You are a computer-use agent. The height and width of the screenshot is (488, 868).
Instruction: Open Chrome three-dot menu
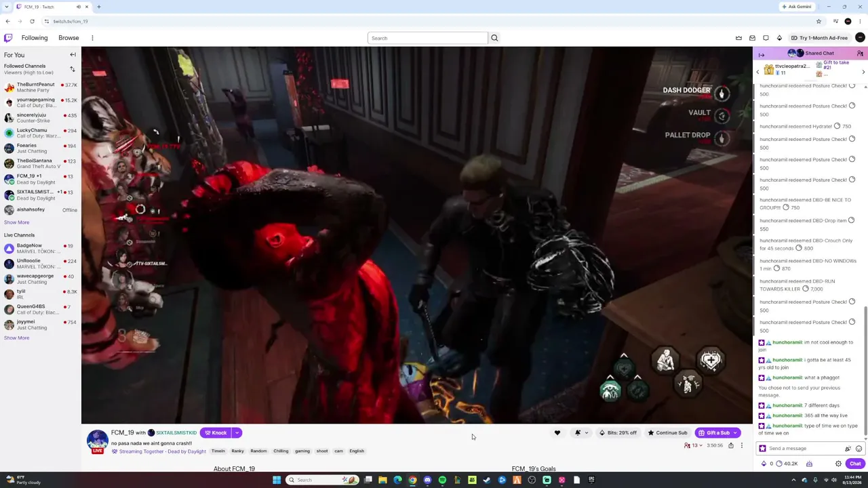tap(860, 21)
